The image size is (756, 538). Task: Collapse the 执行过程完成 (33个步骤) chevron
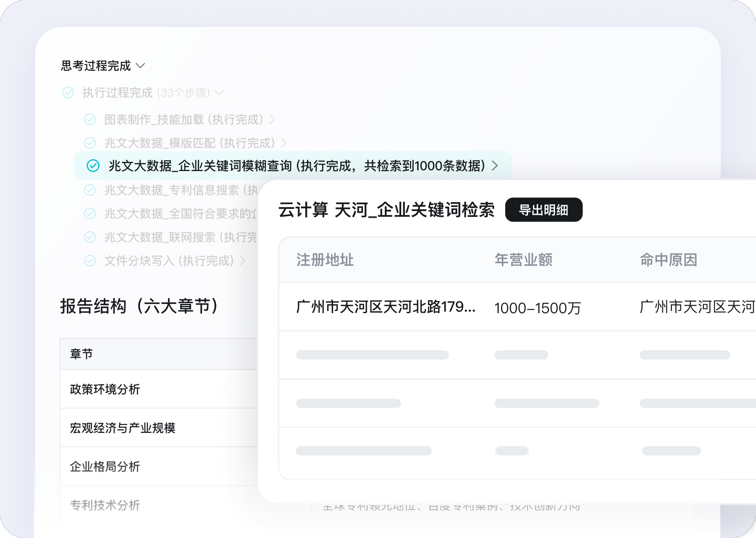(219, 92)
